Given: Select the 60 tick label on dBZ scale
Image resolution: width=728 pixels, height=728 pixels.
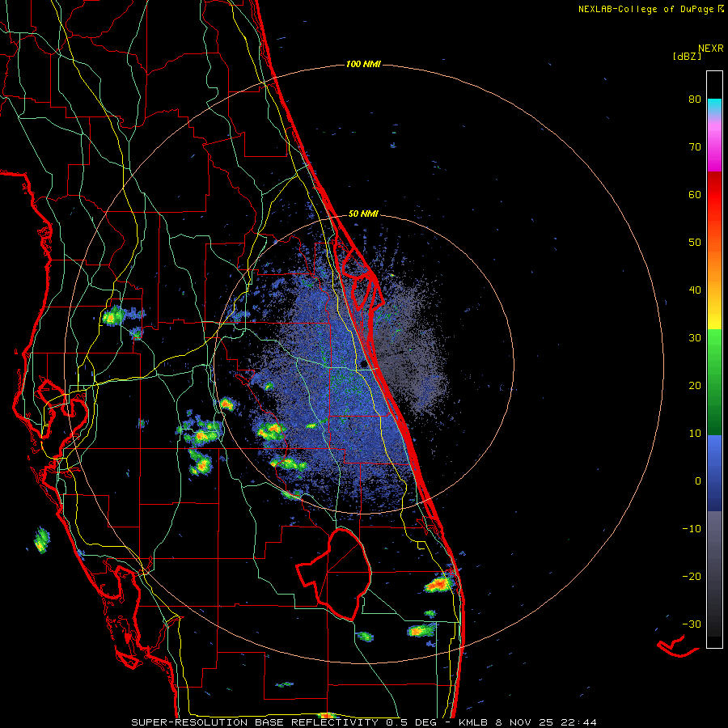Looking at the screenshot, I should pos(695,194).
